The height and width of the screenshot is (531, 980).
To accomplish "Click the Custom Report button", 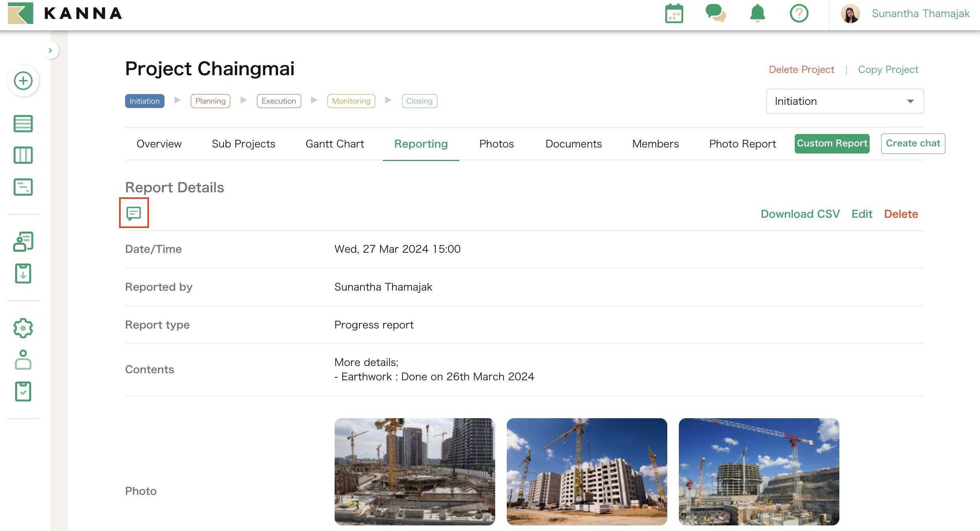I will click(832, 144).
